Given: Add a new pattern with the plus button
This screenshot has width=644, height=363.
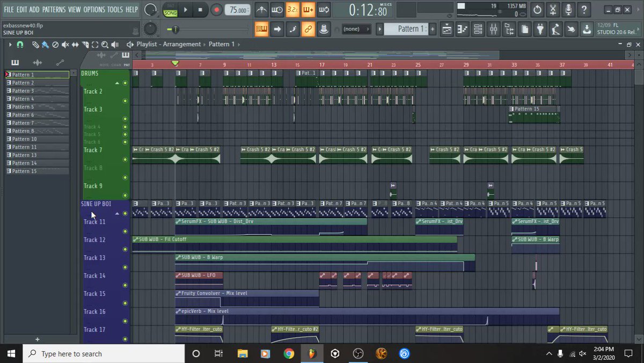Looking at the screenshot, I should tap(37, 339).
